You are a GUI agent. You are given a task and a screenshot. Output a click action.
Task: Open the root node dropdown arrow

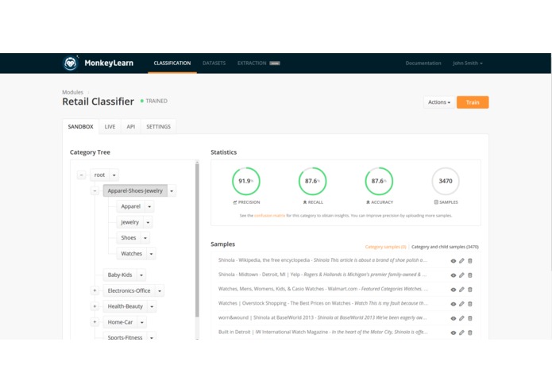point(114,175)
